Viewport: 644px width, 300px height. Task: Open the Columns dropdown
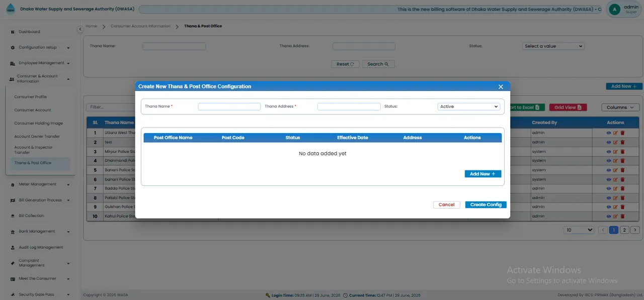tap(620, 108)
